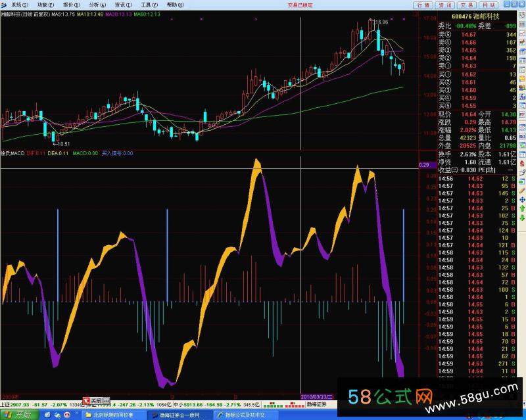The image size is (526, 420).
Task: Open the 功能(F) menu
Action: click(x=45, y=5)
